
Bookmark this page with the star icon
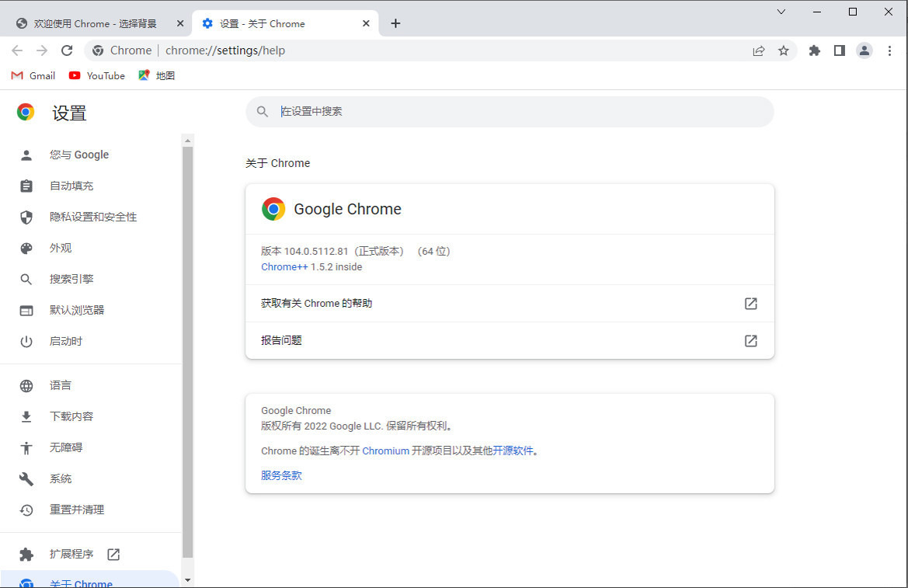pos(784,50)
